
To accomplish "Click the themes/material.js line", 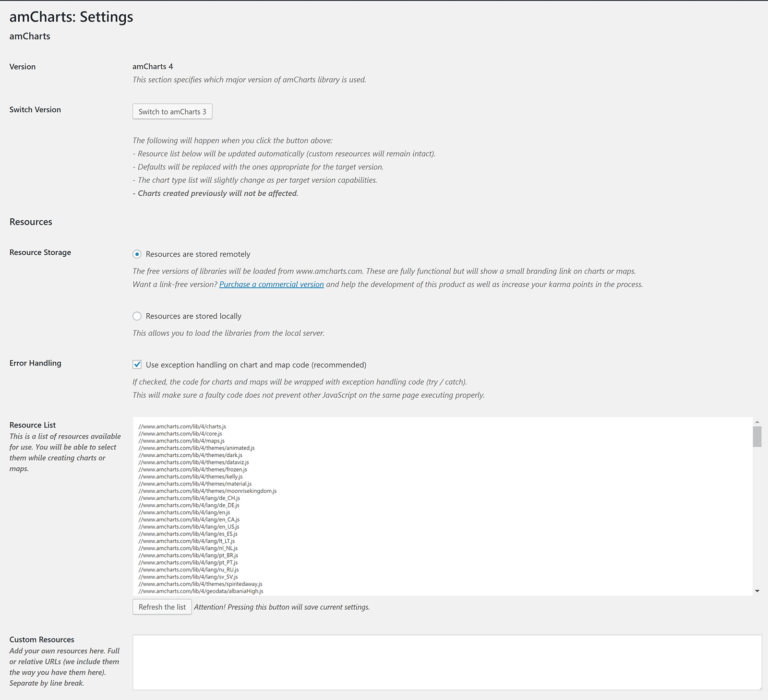I will [x=195, y=484].
